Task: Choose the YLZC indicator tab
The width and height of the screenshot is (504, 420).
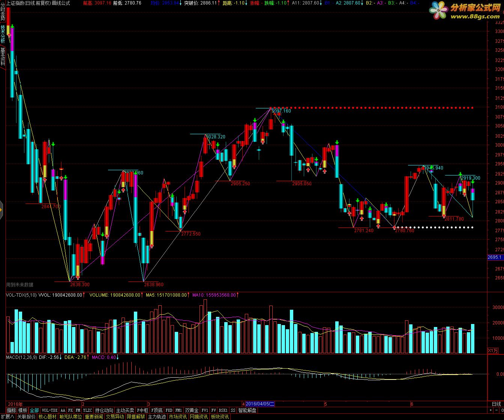Action: [x=87, y=411]
